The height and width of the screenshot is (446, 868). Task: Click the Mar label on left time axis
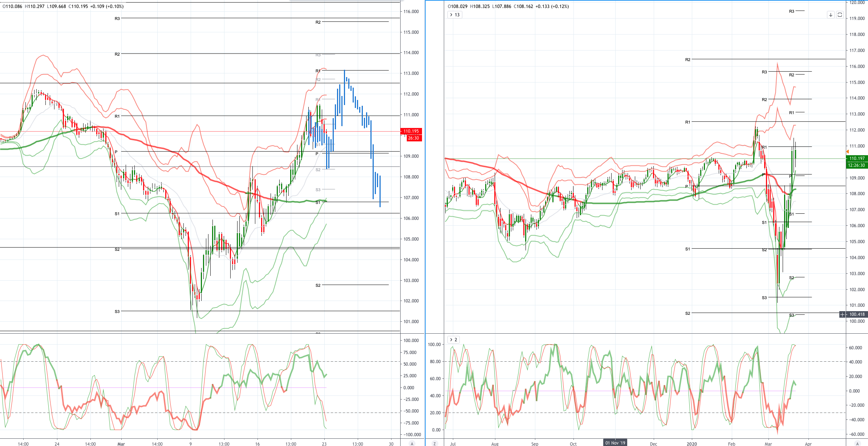[121, 444]
